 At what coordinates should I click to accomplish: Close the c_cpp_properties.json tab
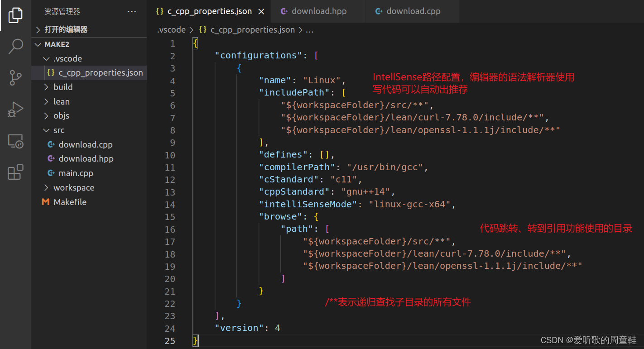point(261,12)
